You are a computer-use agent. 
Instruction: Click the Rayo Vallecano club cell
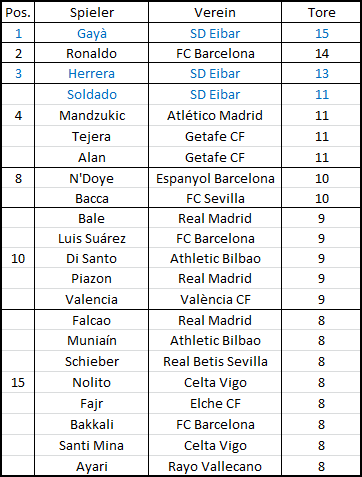pos(215,466)
